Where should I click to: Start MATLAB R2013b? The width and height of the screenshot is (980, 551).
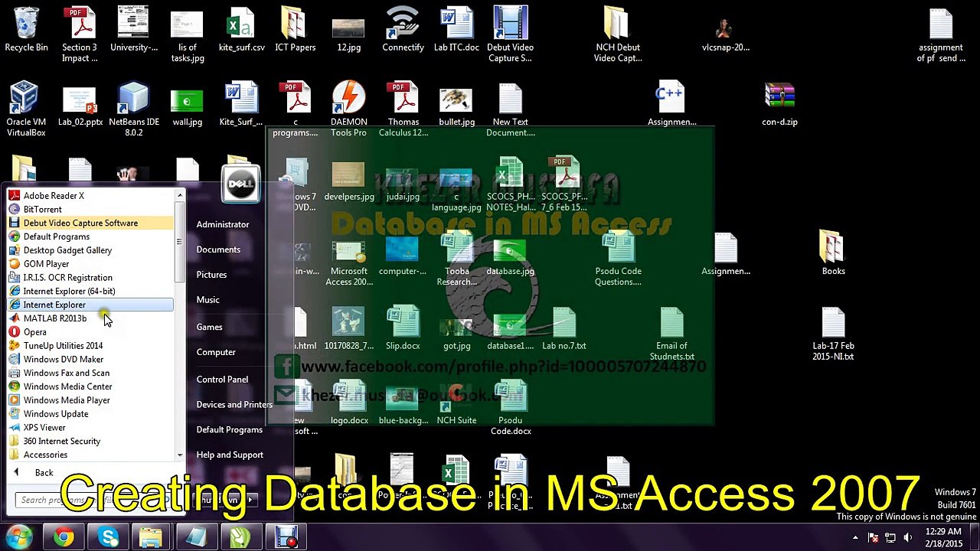pyautogui.click(x=90, y=318)
